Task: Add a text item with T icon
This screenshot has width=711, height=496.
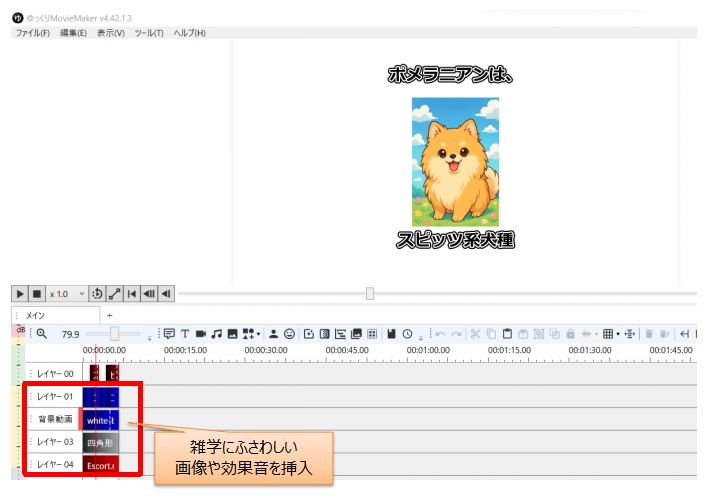Action: click(185, 334)
